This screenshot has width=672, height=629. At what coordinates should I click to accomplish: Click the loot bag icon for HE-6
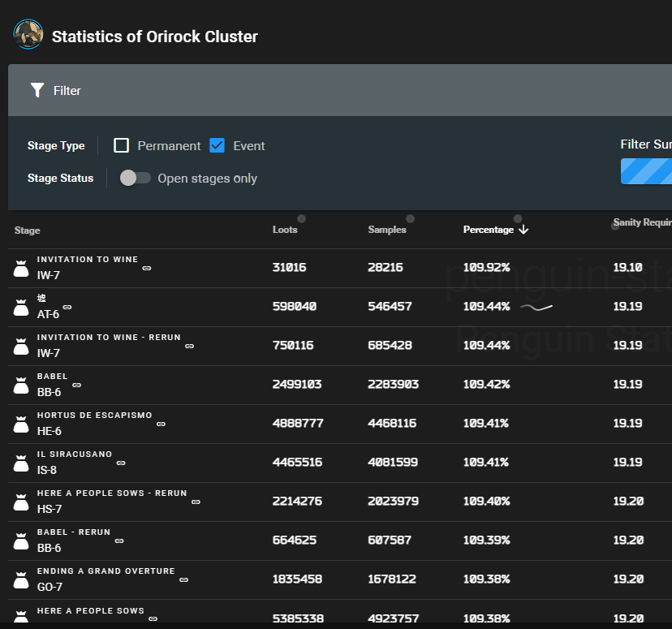coord(21,424)
